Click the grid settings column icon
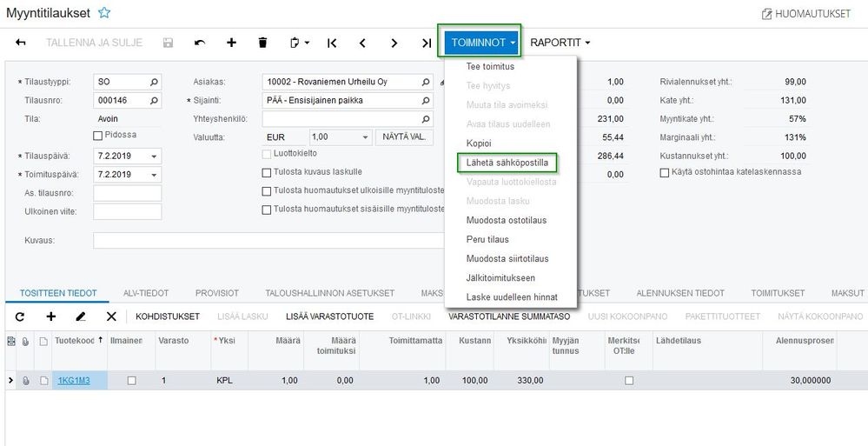Image resolution: width=868 pixels, height=446 pixels. tap(10, 342)
